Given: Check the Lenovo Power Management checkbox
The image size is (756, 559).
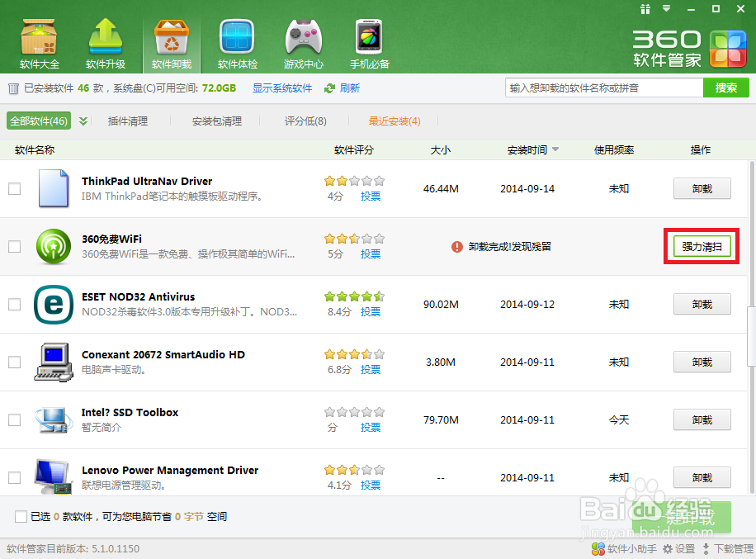Looking at the screenshot, I should 15,477.
